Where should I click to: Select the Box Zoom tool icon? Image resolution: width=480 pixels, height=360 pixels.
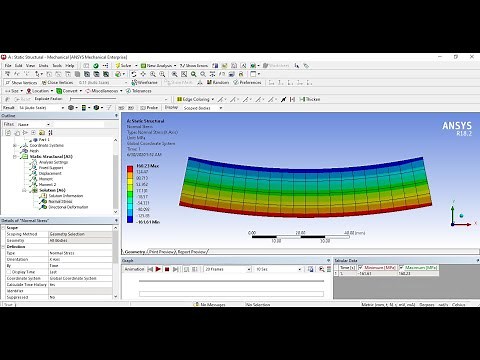162,74
